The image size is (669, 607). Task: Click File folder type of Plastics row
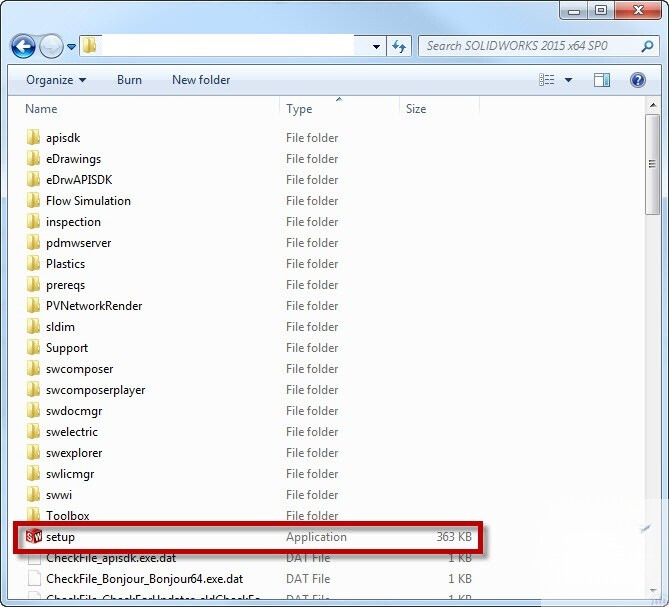click(x=312, y=264)
